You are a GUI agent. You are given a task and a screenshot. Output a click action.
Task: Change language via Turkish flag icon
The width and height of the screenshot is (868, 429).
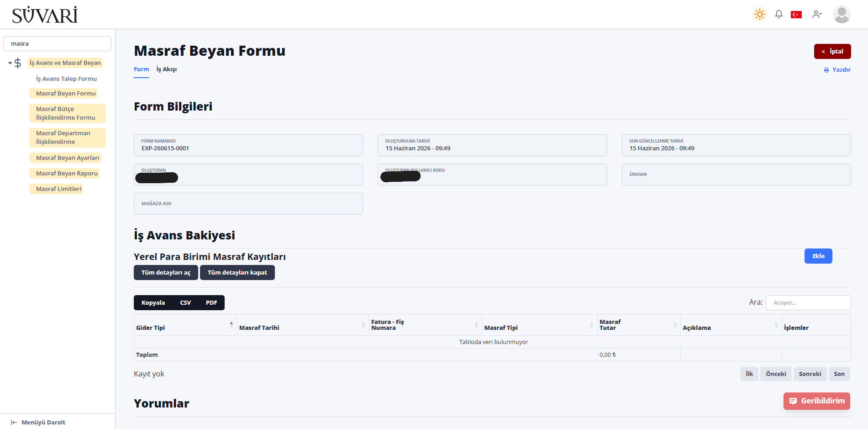(796, 15)
